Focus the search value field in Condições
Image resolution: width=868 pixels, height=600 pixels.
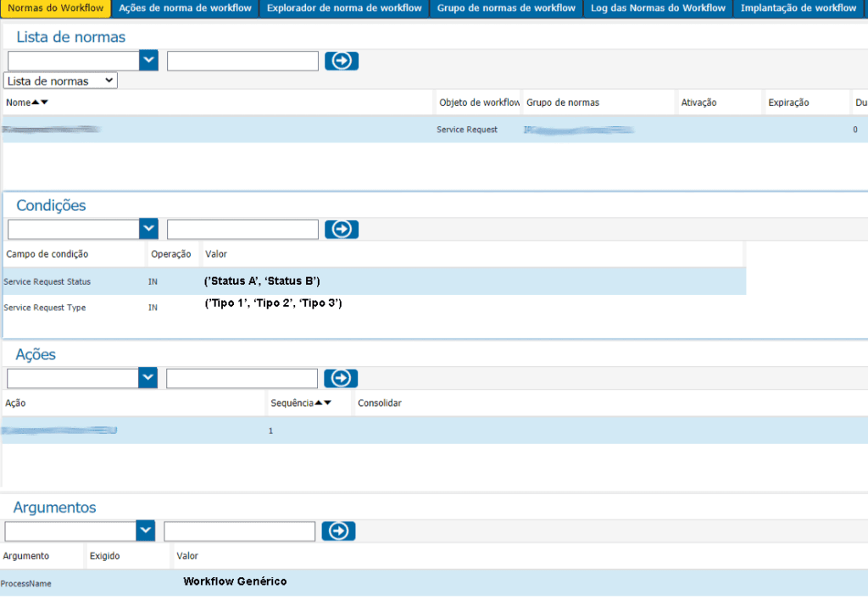(242, 229)
